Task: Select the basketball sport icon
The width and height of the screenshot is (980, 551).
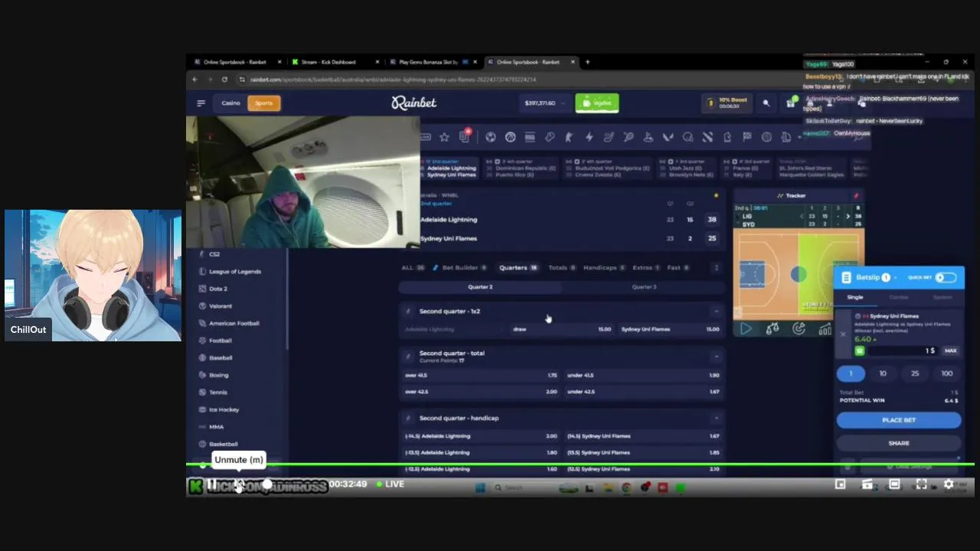Action: pyautogui.click(x=510, y=137)
